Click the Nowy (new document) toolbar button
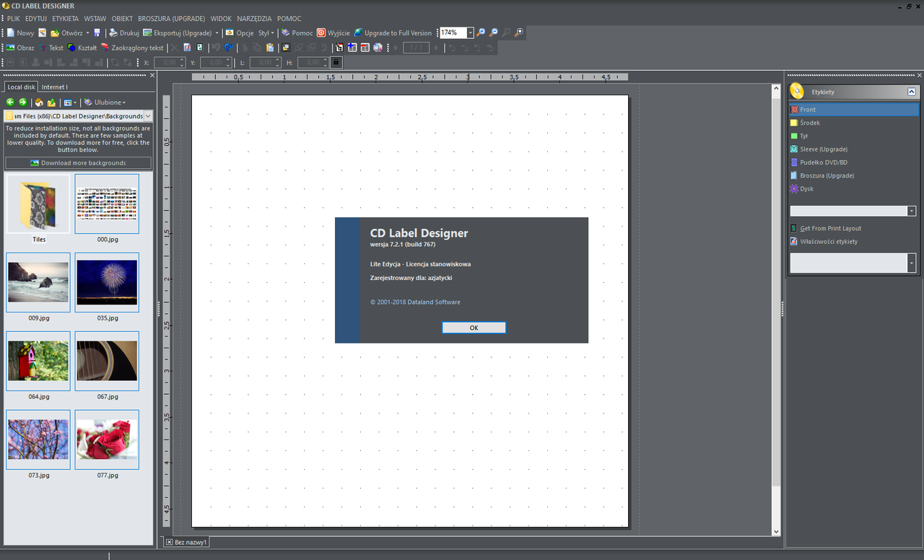 (x=20, y=32)
